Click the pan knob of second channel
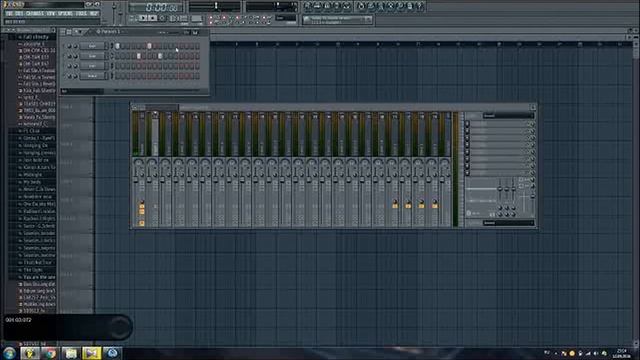This screenshot has width=640, height=360. 69,56
